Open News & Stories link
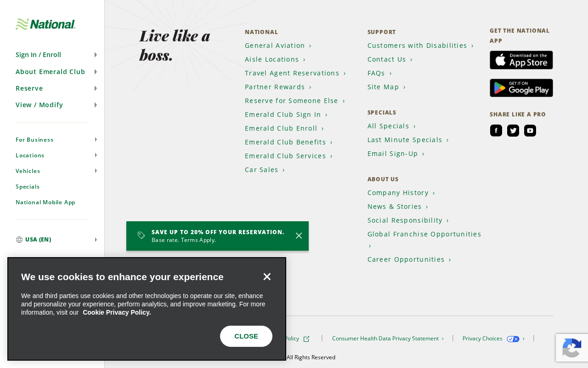Image resolution: width=588 pixels, height=368 pixels. click(x=398, y=207)
